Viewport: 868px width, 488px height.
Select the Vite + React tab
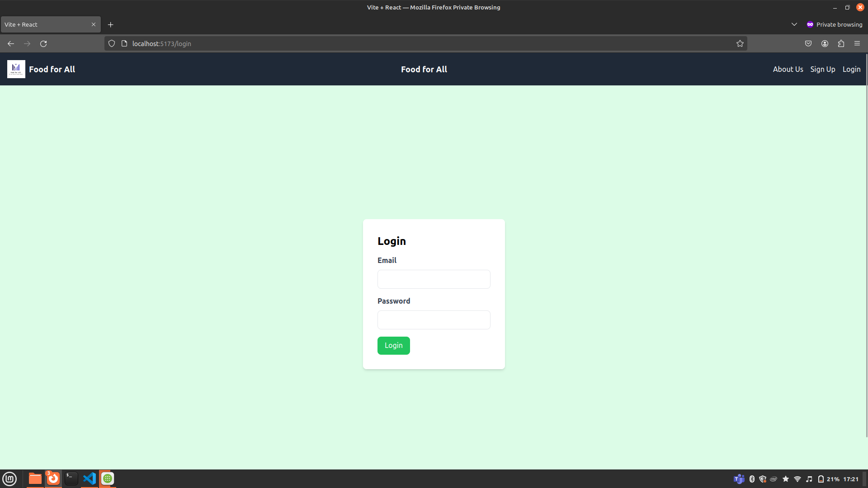click(x=45, y=25)
